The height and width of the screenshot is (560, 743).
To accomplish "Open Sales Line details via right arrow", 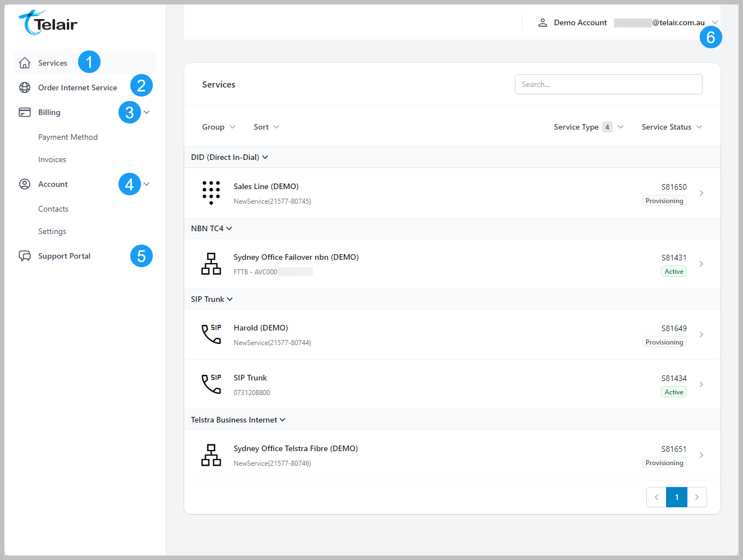I will (701, 193).
